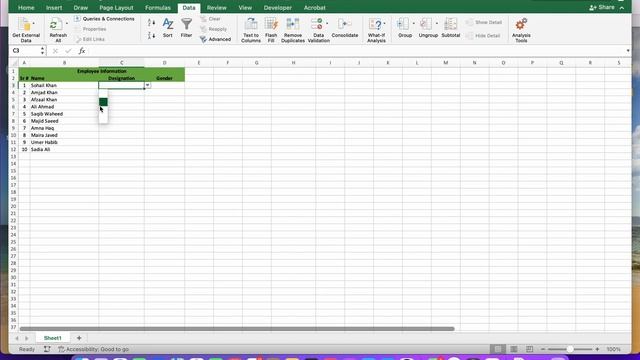Open Analysis Tools

tap(521, 30)
